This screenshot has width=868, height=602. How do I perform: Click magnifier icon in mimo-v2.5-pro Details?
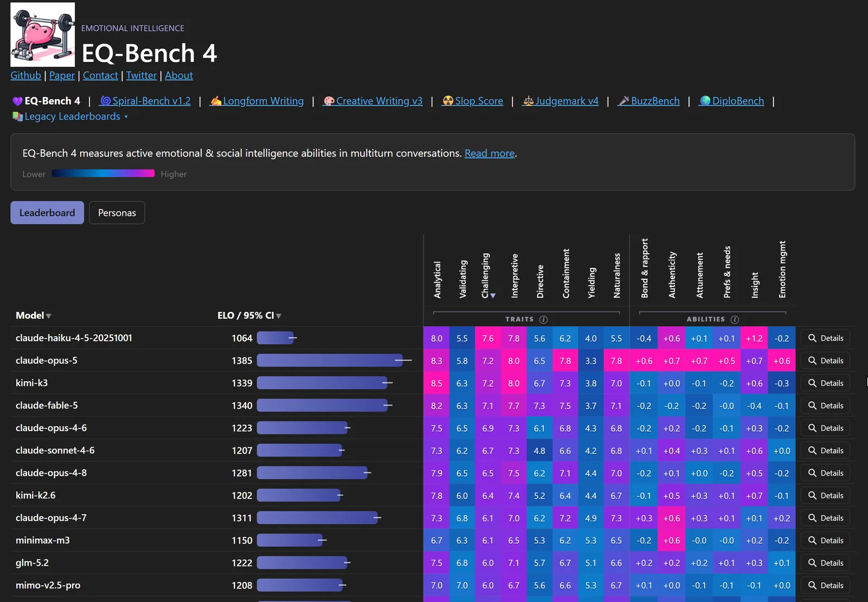(812, 586)
